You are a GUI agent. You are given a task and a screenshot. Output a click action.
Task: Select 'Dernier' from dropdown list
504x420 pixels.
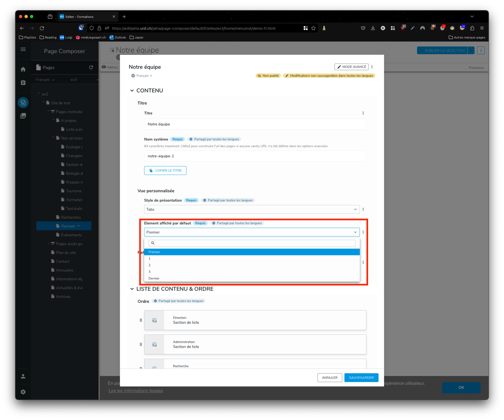coord(154,278)
